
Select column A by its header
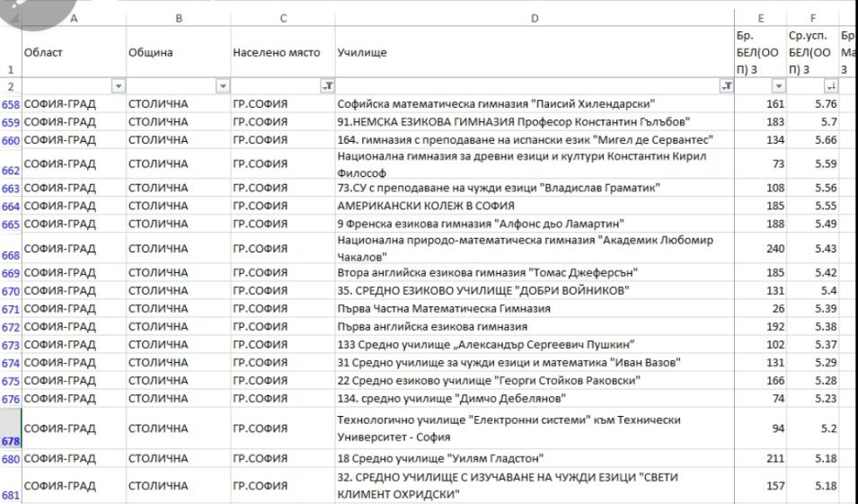(x=74, y=17)
